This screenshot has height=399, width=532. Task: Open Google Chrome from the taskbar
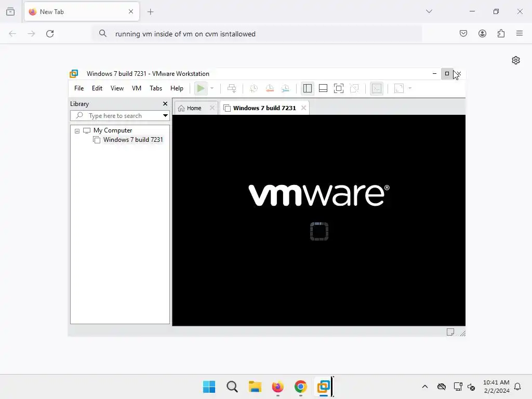coord(301,387)
